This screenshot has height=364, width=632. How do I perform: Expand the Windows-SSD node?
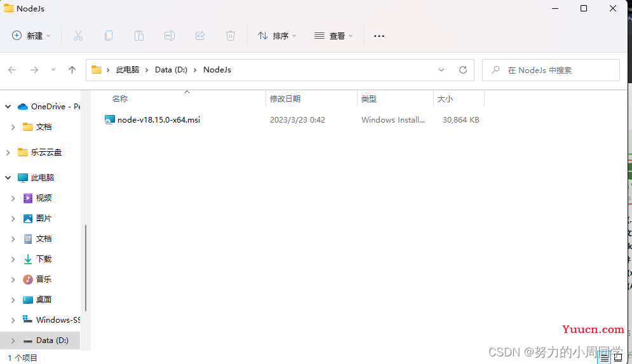(x=13, y=320)
